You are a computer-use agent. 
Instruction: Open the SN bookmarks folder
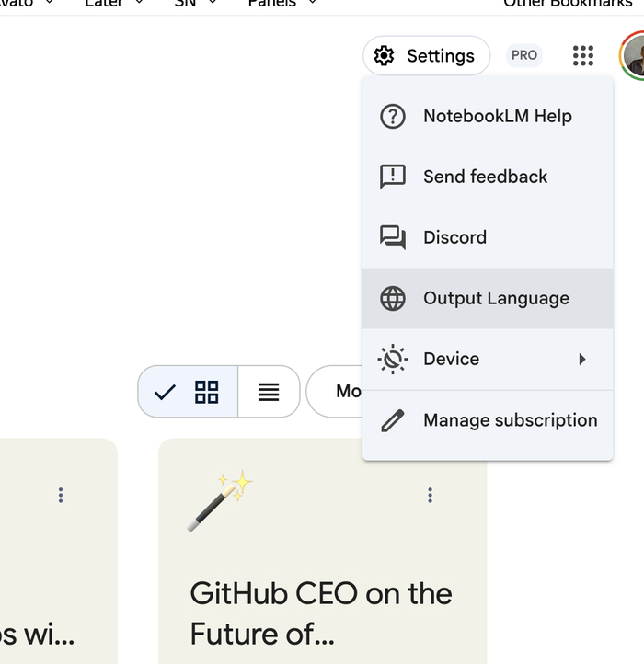[195, 4]
